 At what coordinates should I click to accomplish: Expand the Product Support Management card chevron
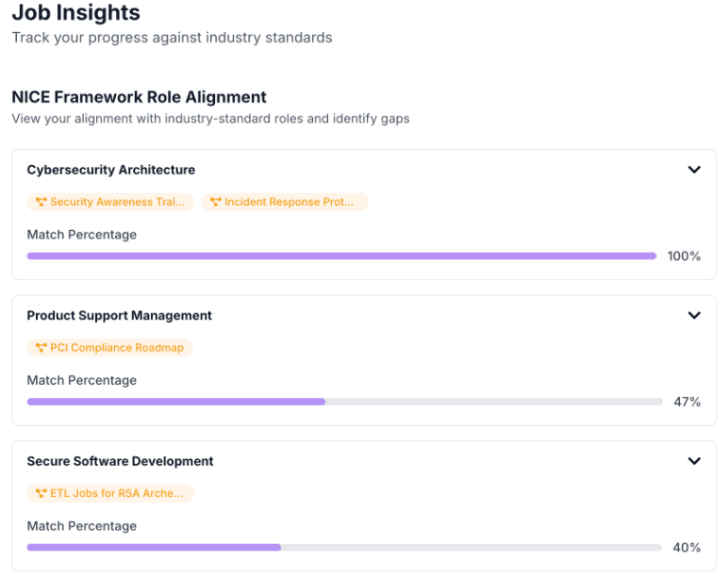(x=694, y=315)
